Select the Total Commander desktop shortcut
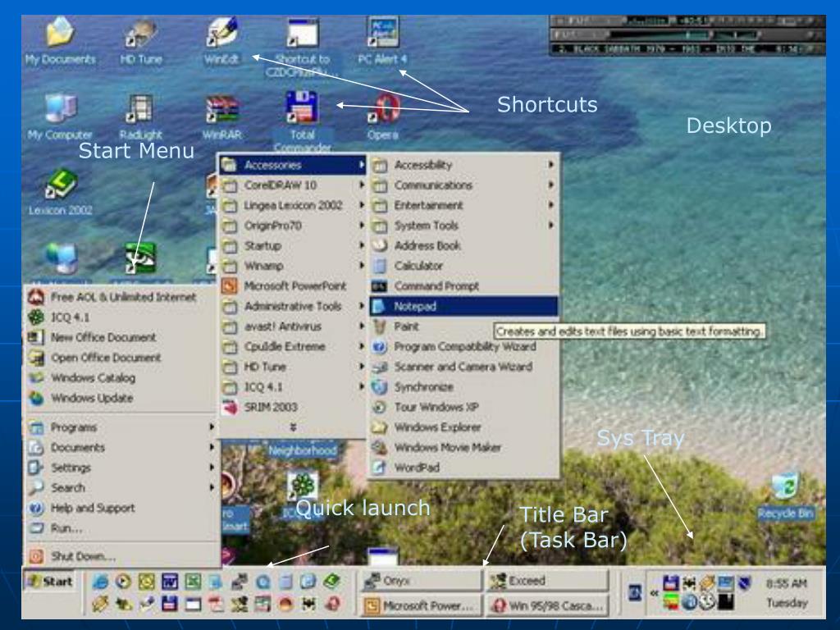Viewport: 840px width, 630px height. (302, 121)
